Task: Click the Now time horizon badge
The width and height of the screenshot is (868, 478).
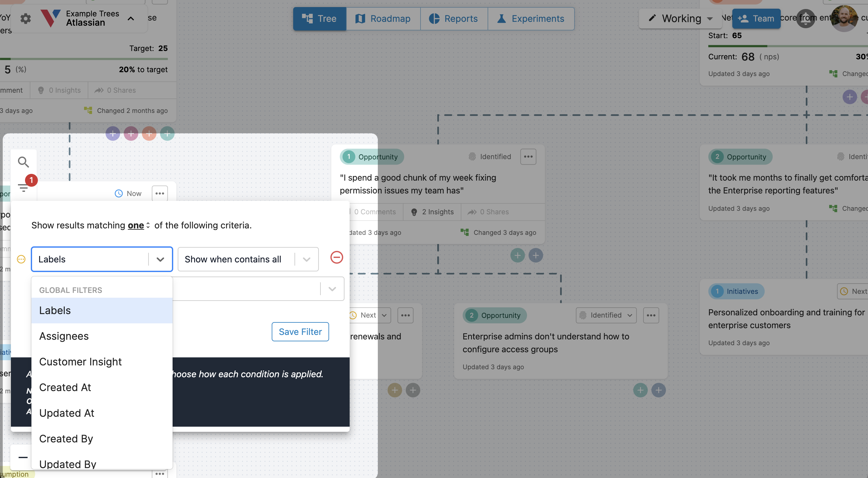Action: click(128, 193)
